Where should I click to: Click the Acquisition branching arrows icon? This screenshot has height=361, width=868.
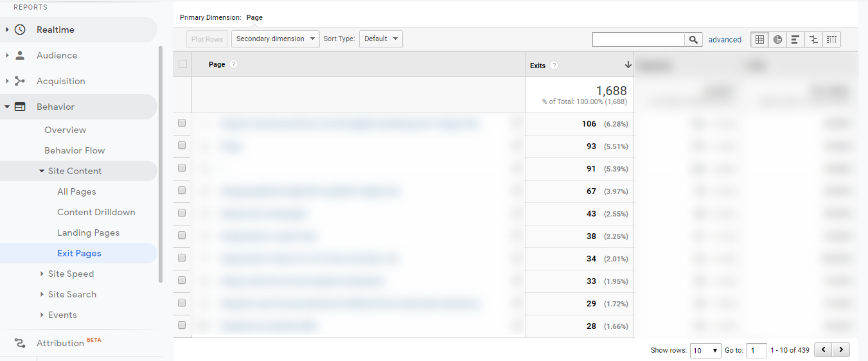click(x=20, y=81)
